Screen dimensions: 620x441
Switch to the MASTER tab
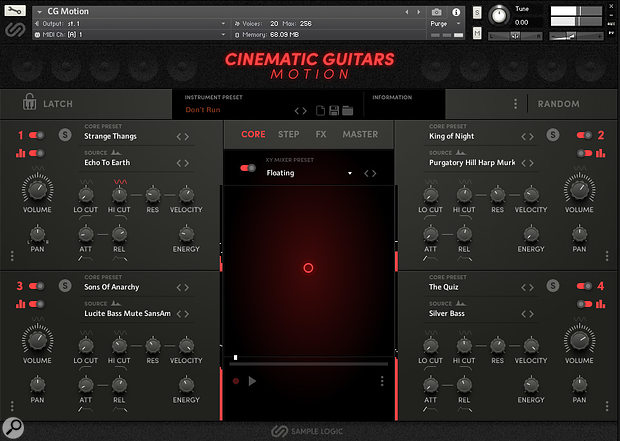tap(360, 134)
